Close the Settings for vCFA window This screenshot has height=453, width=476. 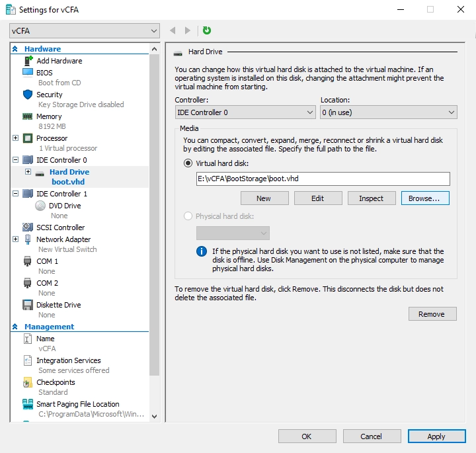461,9
